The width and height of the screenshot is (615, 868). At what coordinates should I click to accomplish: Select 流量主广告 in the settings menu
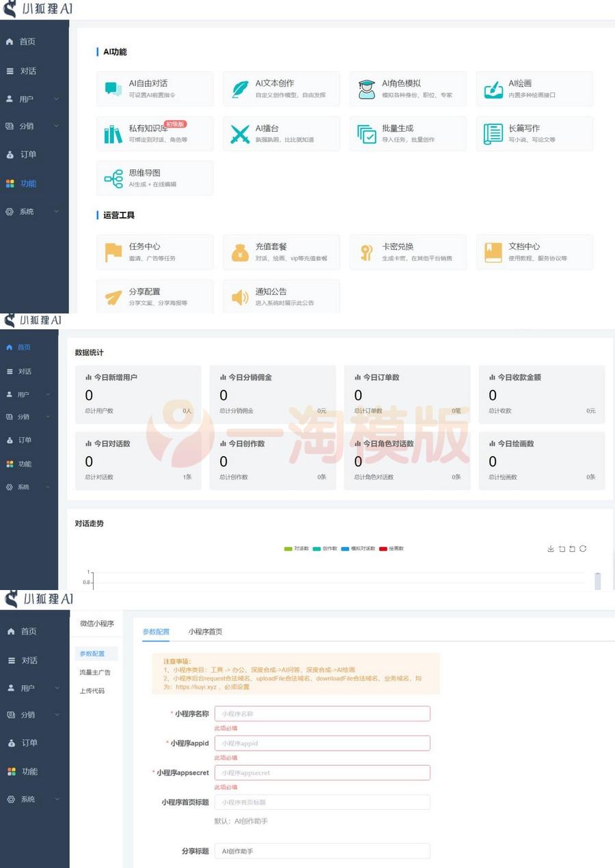96,672
